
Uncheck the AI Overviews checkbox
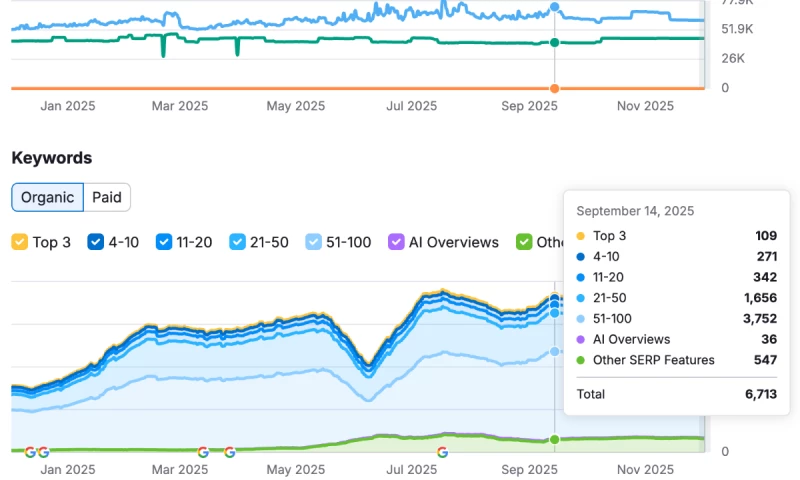(396, 242)
